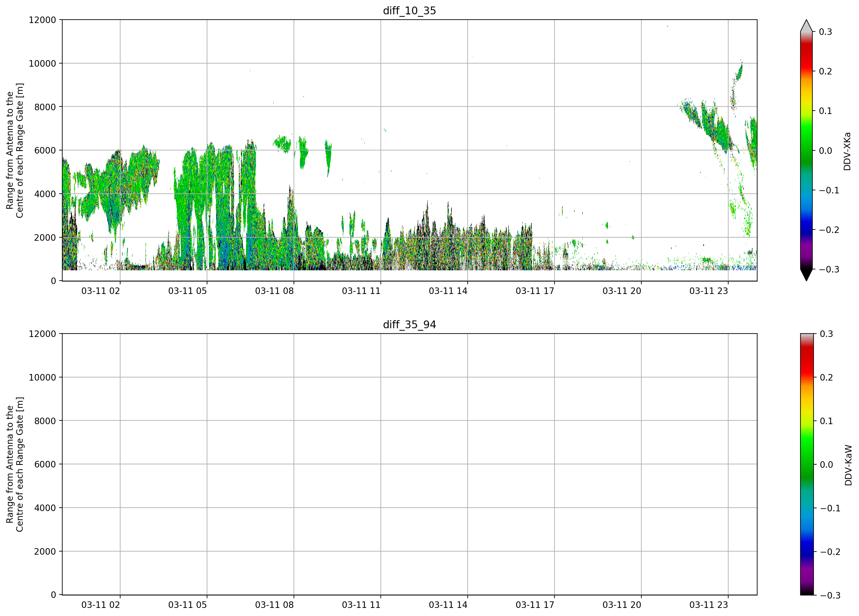Click y-tick 2000 on diff_35_94 plot
The width and height of the screenshot is (859, 616).
coord(45,552)
